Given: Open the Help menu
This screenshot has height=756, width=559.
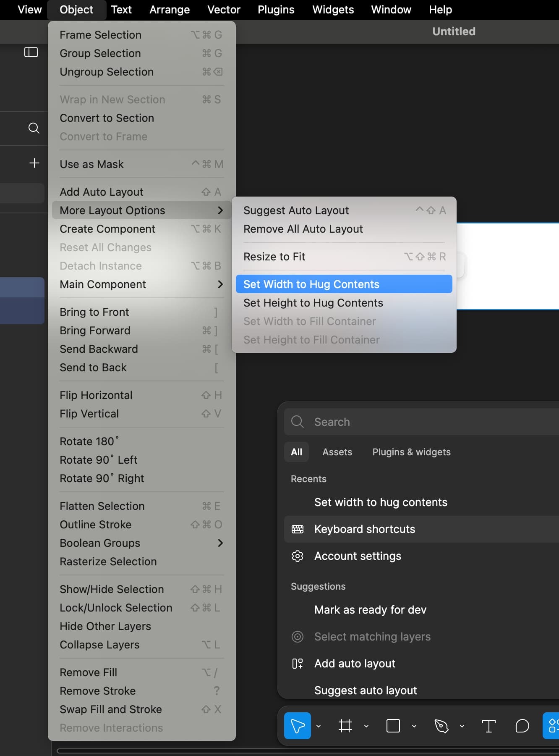Looking at the screenshot, I should click(x=440, y=10).
